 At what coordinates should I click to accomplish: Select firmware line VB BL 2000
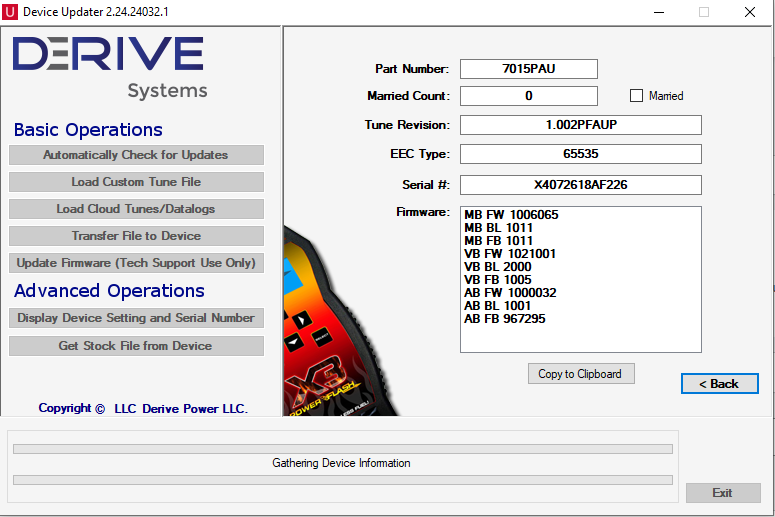pyautogui.click(x=497, y=267)
